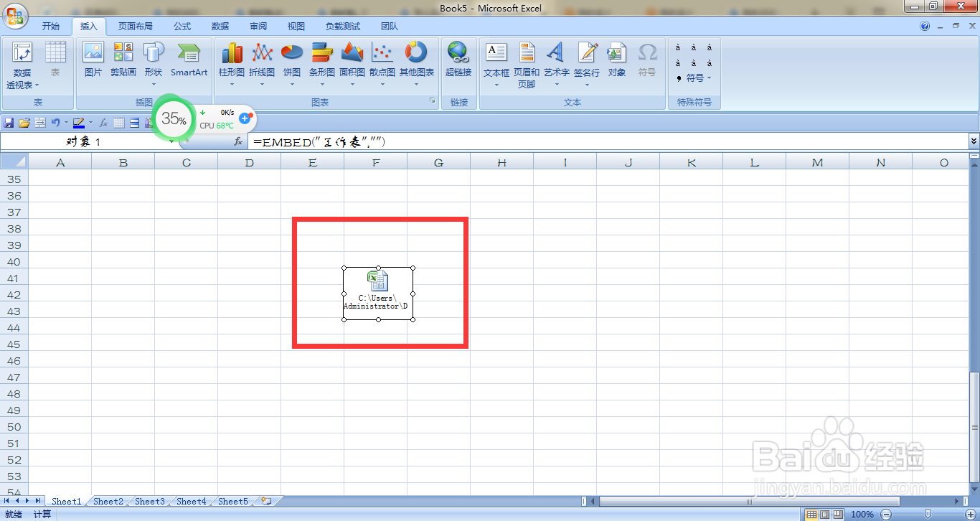Image resolution: width=980 pixels, height=521 pixels.
Task: Switch to the 页面布局 tab
Action: click(x=136, y=27)
